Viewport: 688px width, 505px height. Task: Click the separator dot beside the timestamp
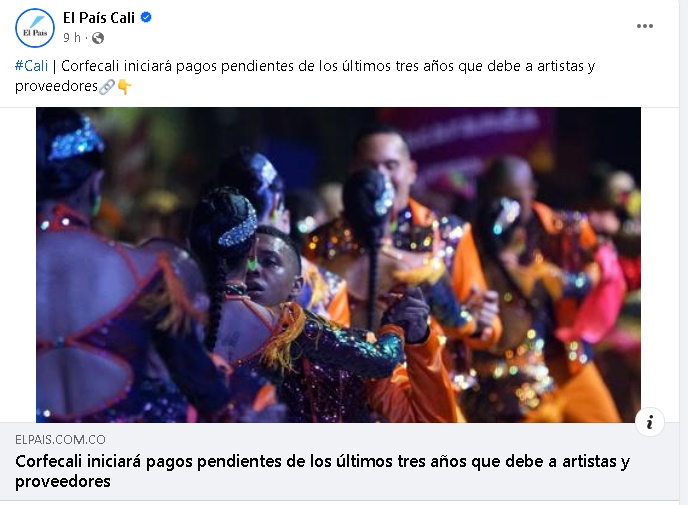(86, 39)
